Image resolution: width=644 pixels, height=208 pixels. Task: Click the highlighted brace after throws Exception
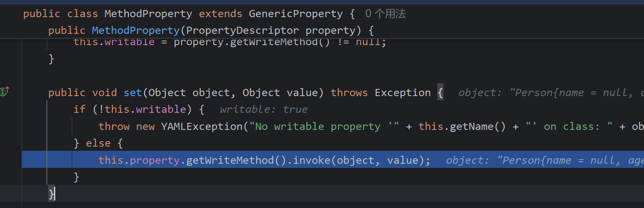(440, 93)
